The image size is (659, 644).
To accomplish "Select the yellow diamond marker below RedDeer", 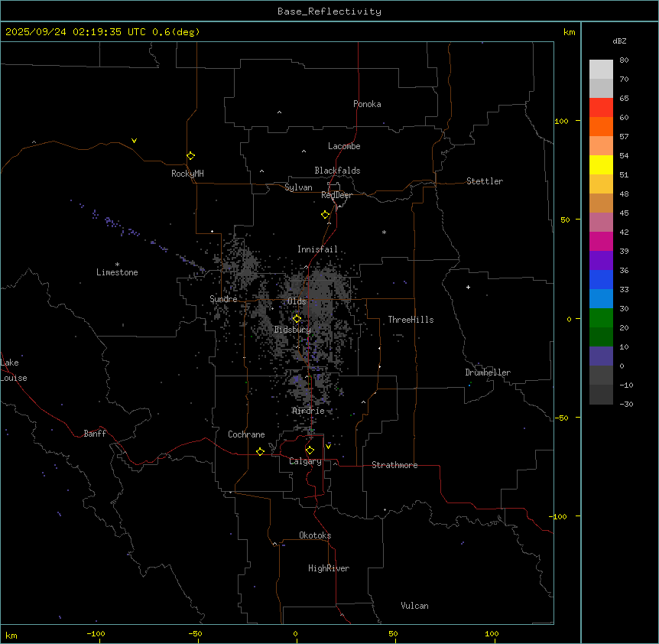I will (326, 215).
